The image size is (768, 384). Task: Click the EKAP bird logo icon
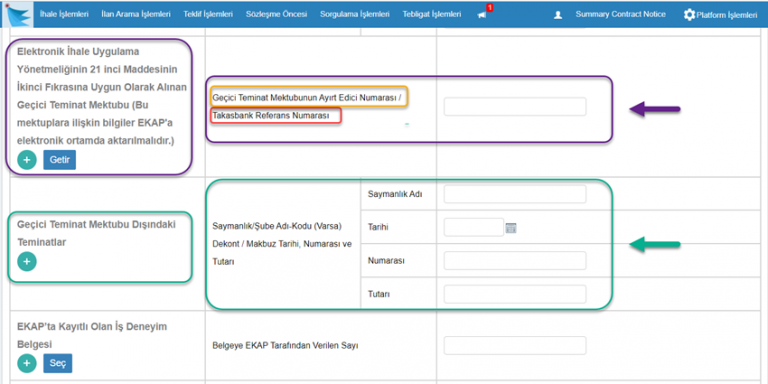point(18,14)
